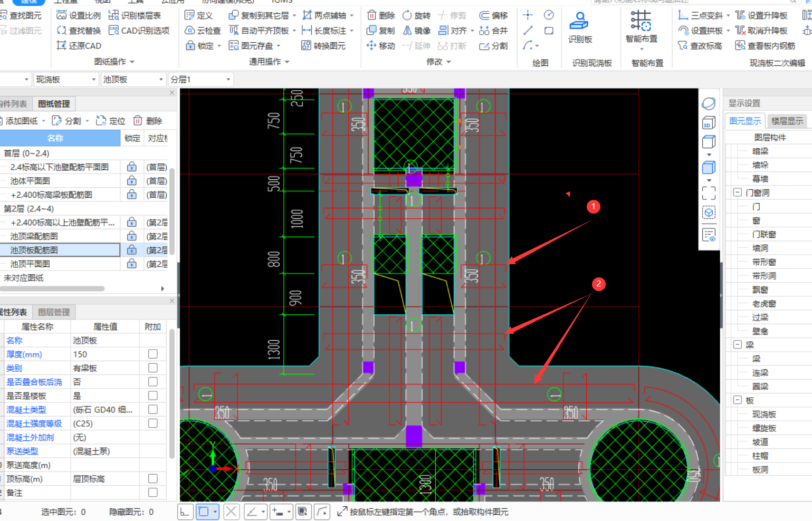Click 删除 in drawing management toolbar
The image size is (812, 521).
tap(148, 121)
